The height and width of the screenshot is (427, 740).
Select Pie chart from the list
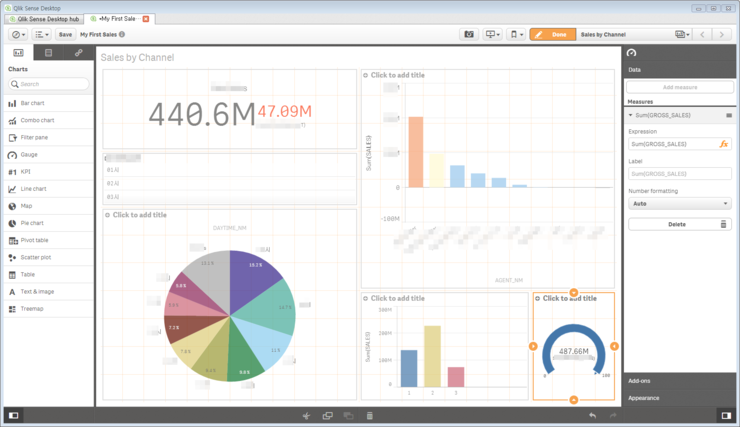point(49,223)
